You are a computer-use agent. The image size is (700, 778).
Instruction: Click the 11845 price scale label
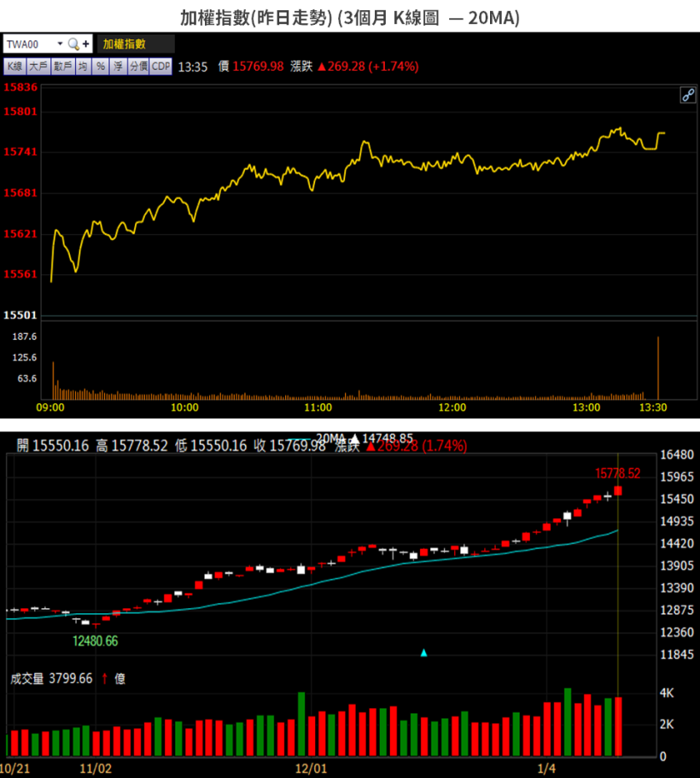[x=677, y=655]
